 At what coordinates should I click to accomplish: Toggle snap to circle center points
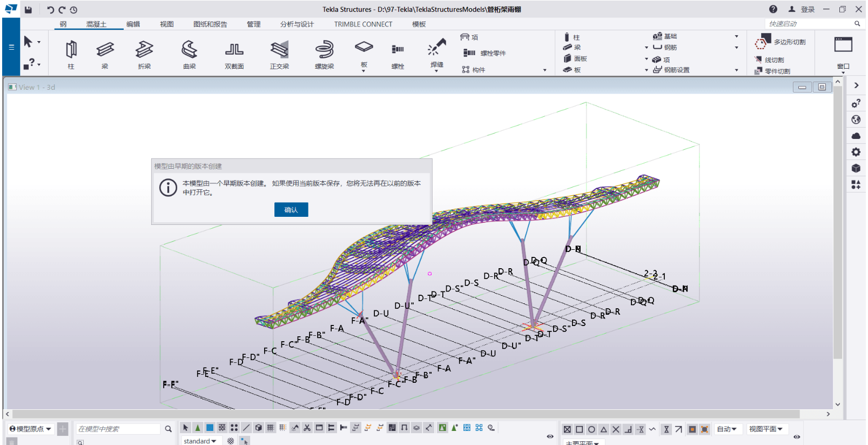tap(591, 429)
